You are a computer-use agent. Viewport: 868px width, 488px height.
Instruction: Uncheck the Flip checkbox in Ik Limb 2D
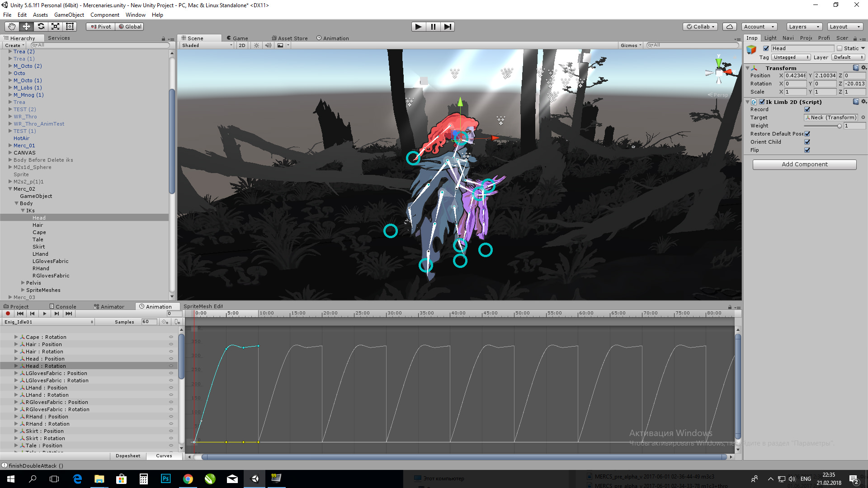pyautogui.click(x=807, y=150)
